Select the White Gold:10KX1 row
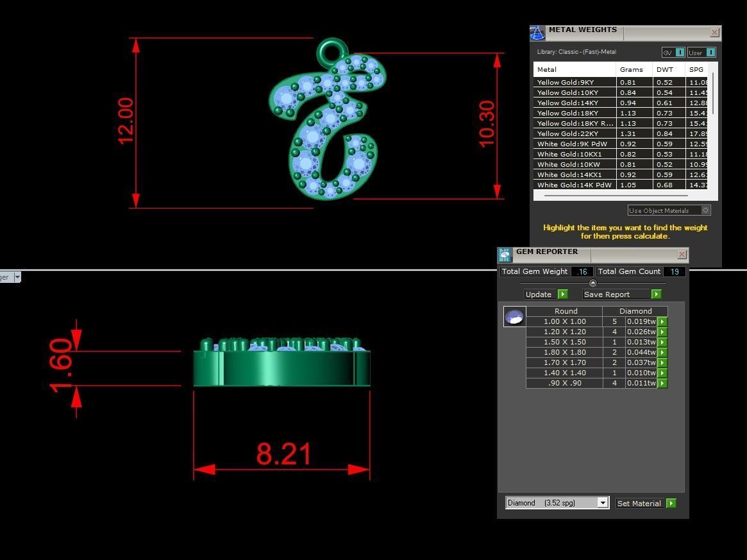 621,154
